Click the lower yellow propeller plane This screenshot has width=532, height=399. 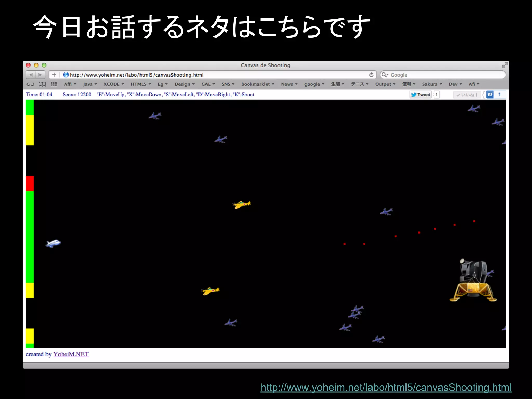[210, 291]
